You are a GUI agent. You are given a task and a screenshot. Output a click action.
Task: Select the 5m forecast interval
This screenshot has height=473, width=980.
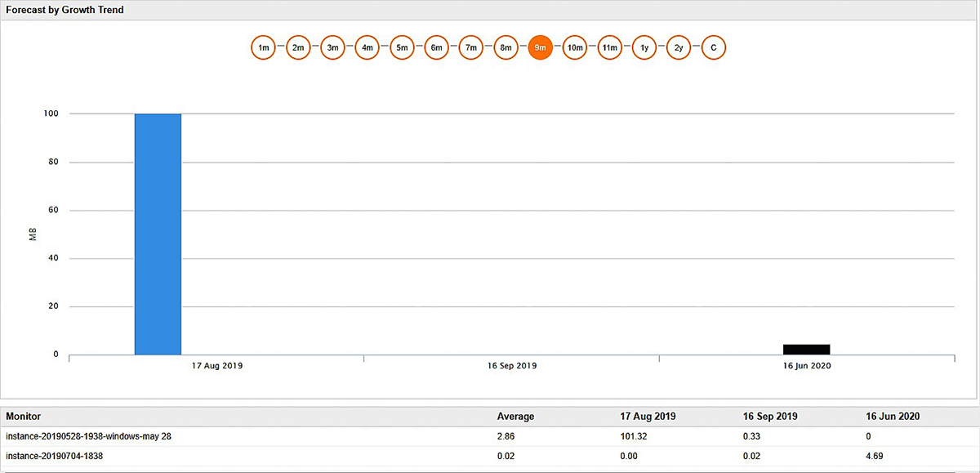tap(402, 47)
